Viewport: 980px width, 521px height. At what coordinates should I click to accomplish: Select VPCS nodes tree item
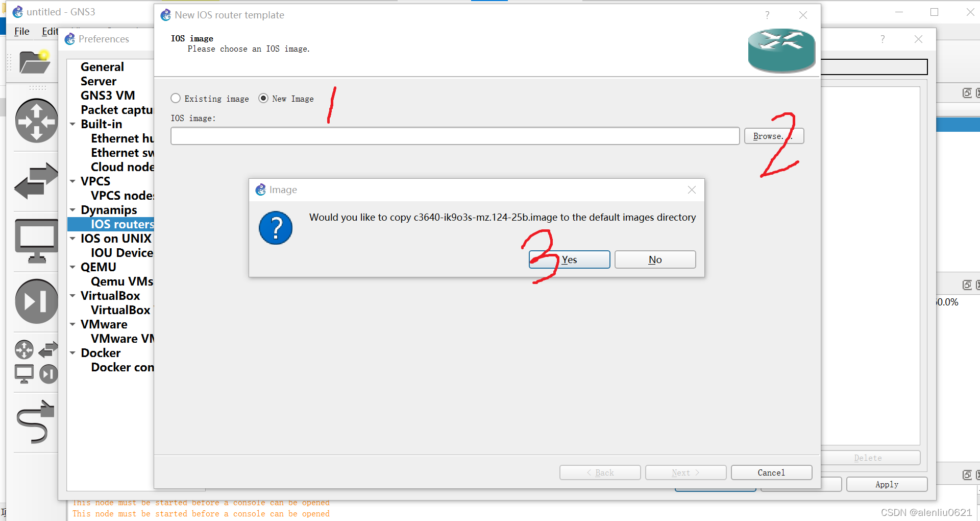(122, 196)
